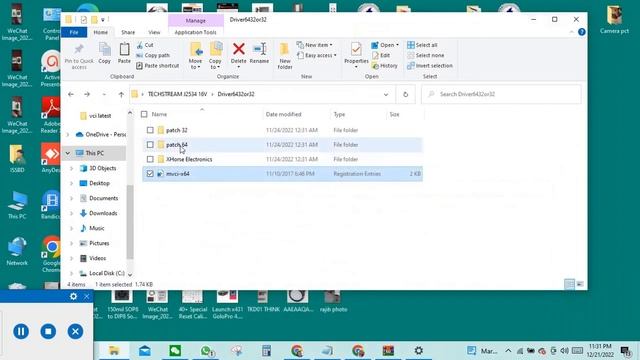The height and width of the screenshot is (360, 640).
Task: Open Settings gear in taskbar
Action: click(x=418, y=351)
